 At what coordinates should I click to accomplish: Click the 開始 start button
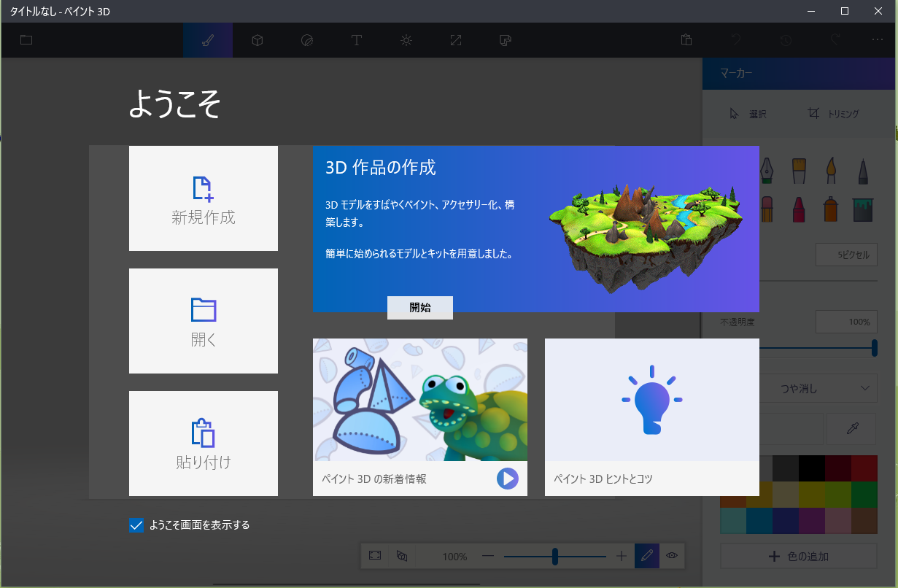(420, 308)
